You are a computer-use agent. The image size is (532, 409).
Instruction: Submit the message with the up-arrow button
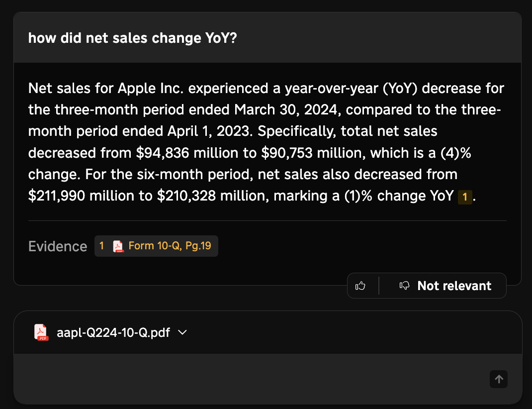[x=499, y=379]
